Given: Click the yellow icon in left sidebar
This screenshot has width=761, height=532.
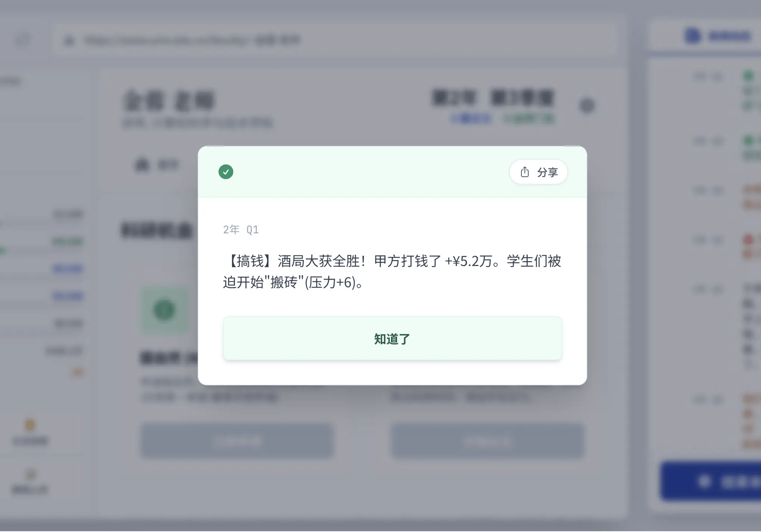Looking at the screenshot, I should click(x=30, y=425).
